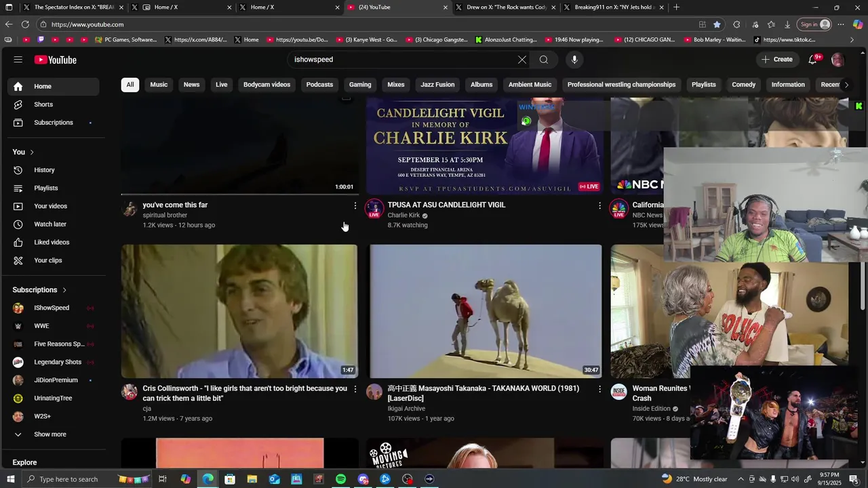The width and height of the screenshot is (868, 488).
Task: Click the Inside Edition channel avatar
Action: [619, 392]
